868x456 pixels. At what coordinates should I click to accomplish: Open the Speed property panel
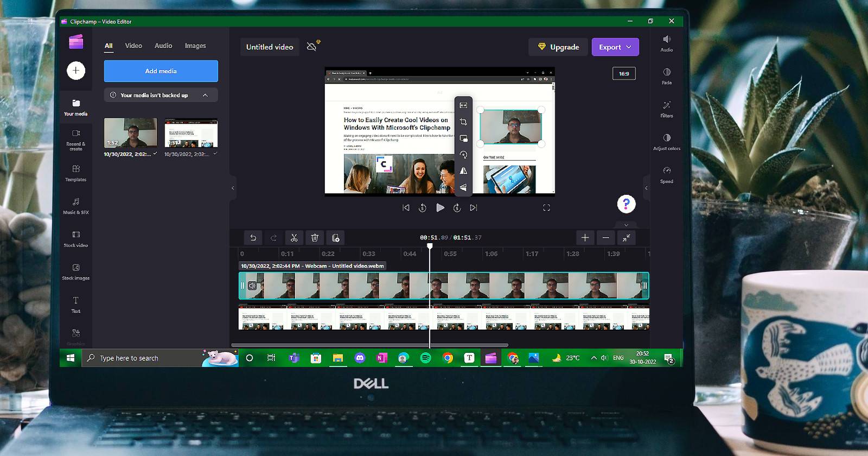click(667, 175)
